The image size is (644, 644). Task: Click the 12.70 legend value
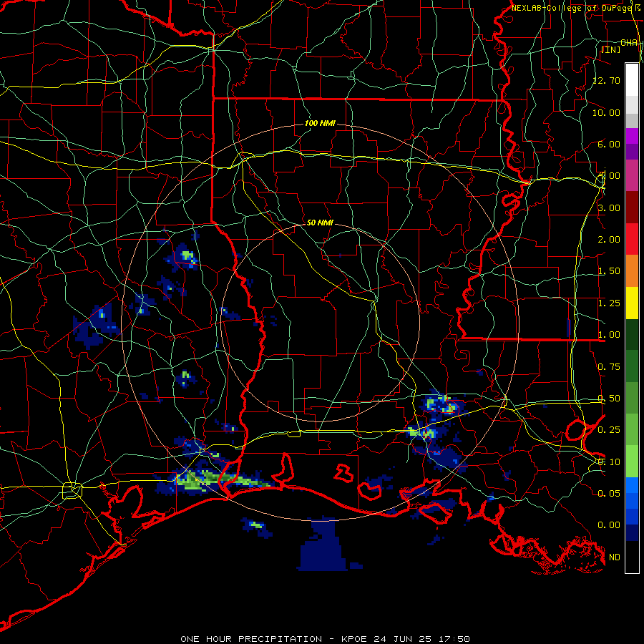coord(607,80)
